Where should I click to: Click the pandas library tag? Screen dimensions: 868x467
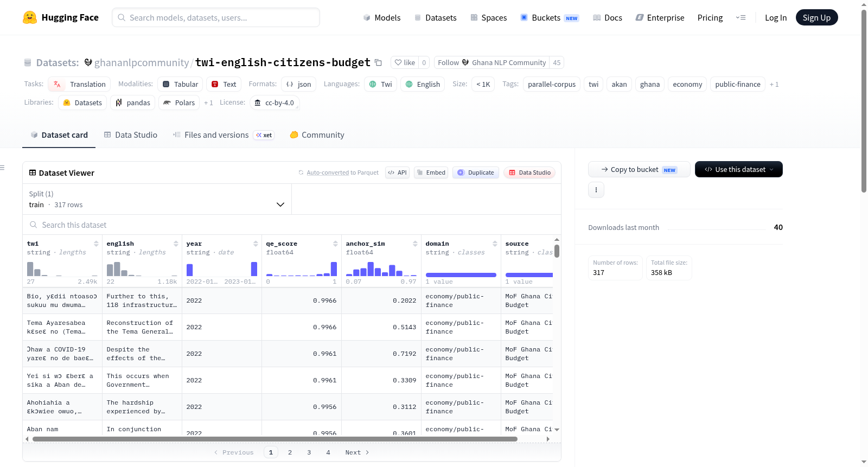(x=133, y=103)
